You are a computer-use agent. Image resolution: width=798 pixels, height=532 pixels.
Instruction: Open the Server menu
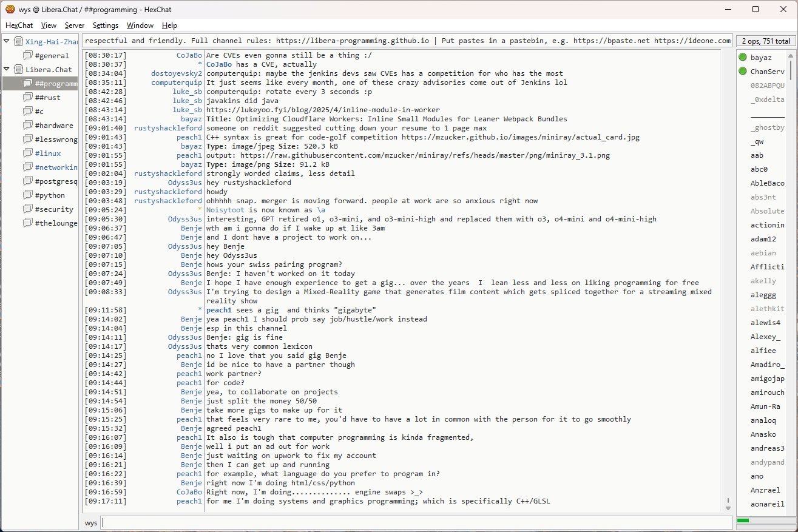(75, 25)
